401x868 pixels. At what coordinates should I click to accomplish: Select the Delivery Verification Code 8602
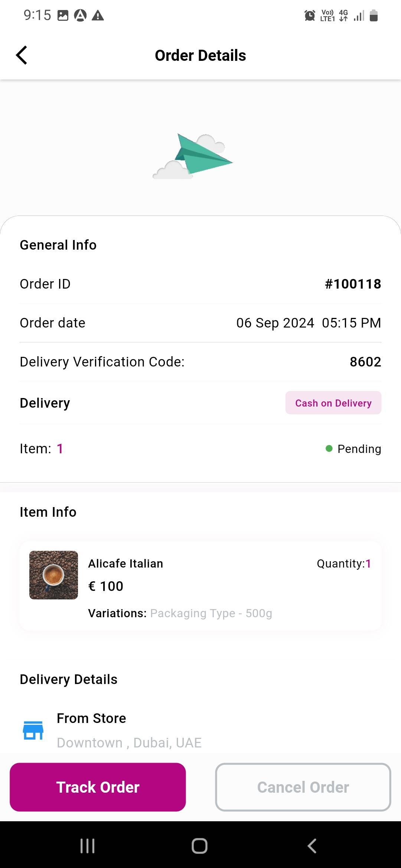tap(366, 361)
